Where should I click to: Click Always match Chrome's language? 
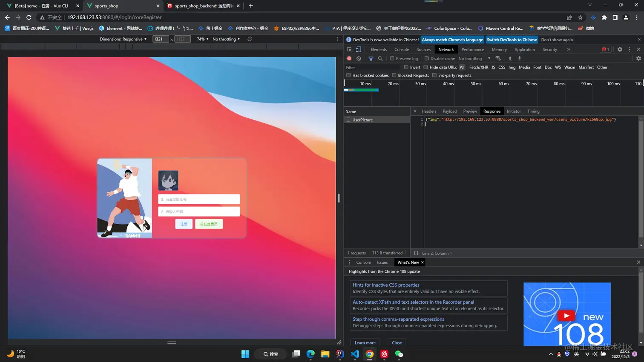[452, 40]
